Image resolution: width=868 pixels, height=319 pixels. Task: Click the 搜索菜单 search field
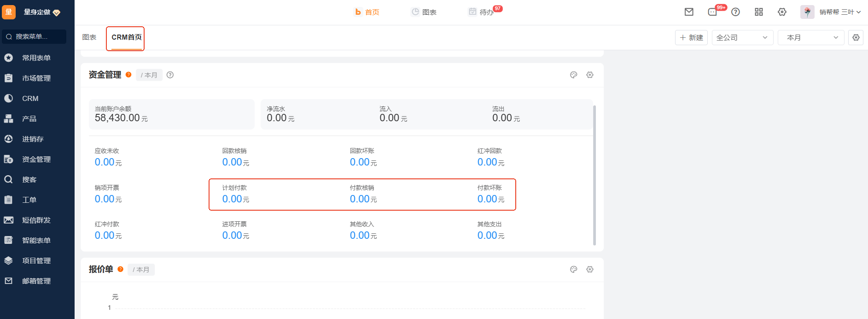(35, 36)
